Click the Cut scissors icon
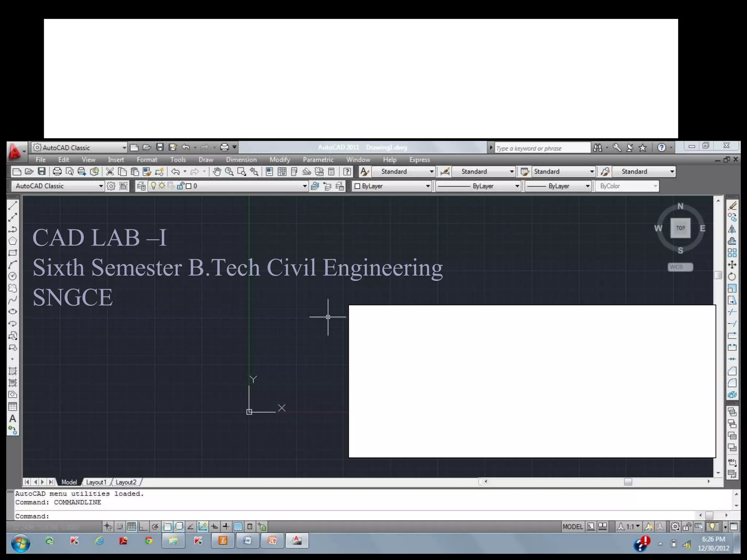Image resolution: width=747 pixels, height=560 pixels. coord(110,172)
